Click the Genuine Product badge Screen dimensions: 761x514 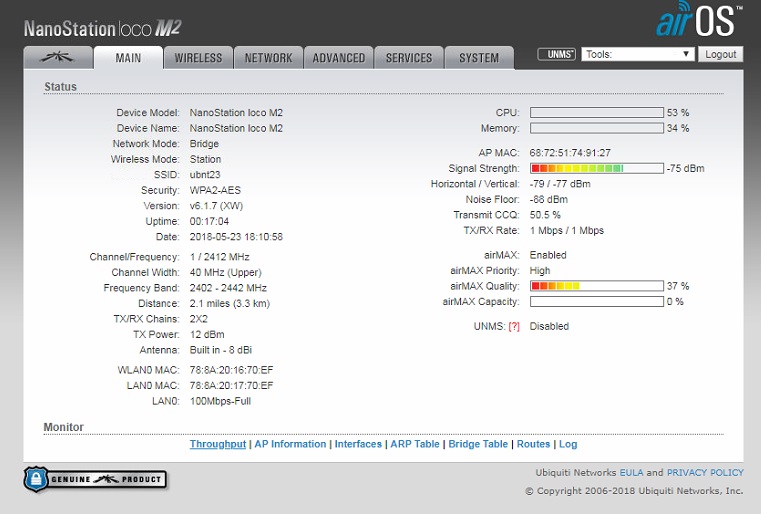tap(96, 480)
